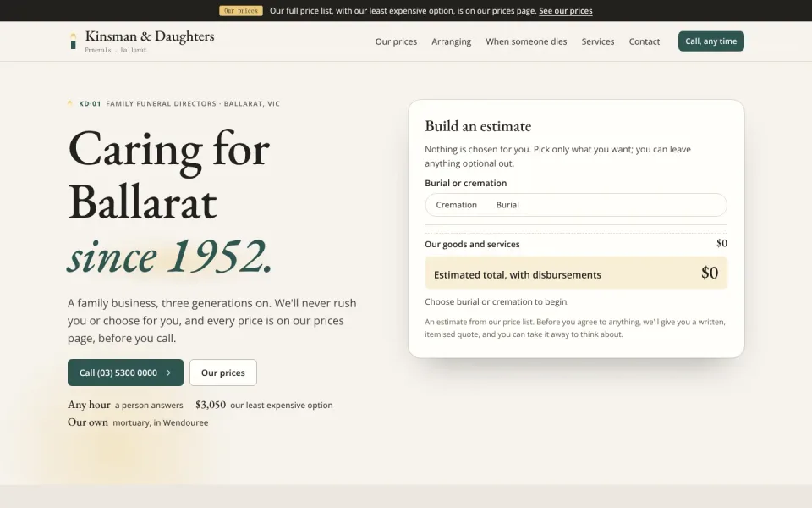Image resolution: width=812 pixels, height=508 pixels.
Task: Open the Our prices nav item
Action: (x=396, y=41)
